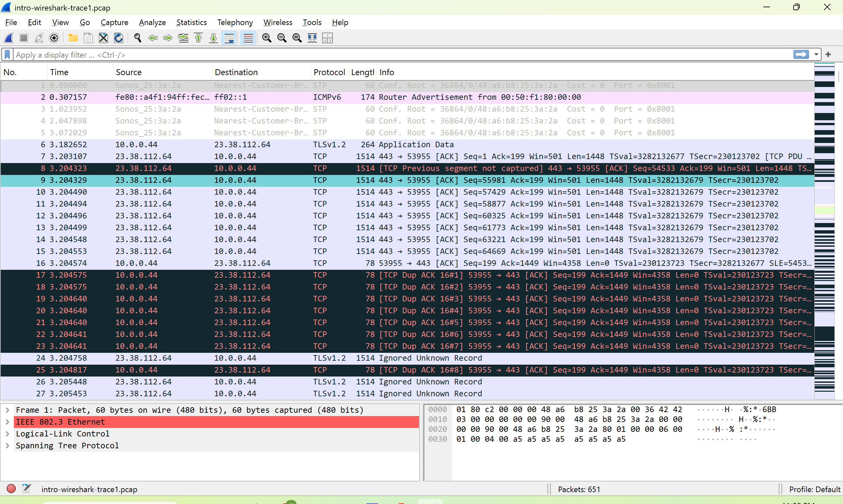Click Go to specified packet icon

tap(183, 38)
